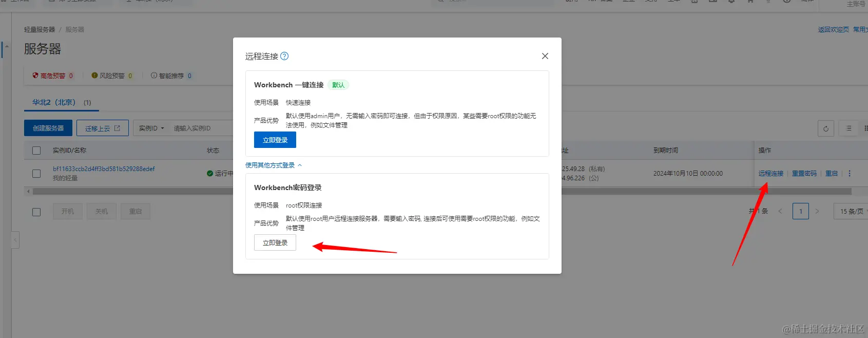
Task: Click the next page arrow
Action: coord(817,211)
